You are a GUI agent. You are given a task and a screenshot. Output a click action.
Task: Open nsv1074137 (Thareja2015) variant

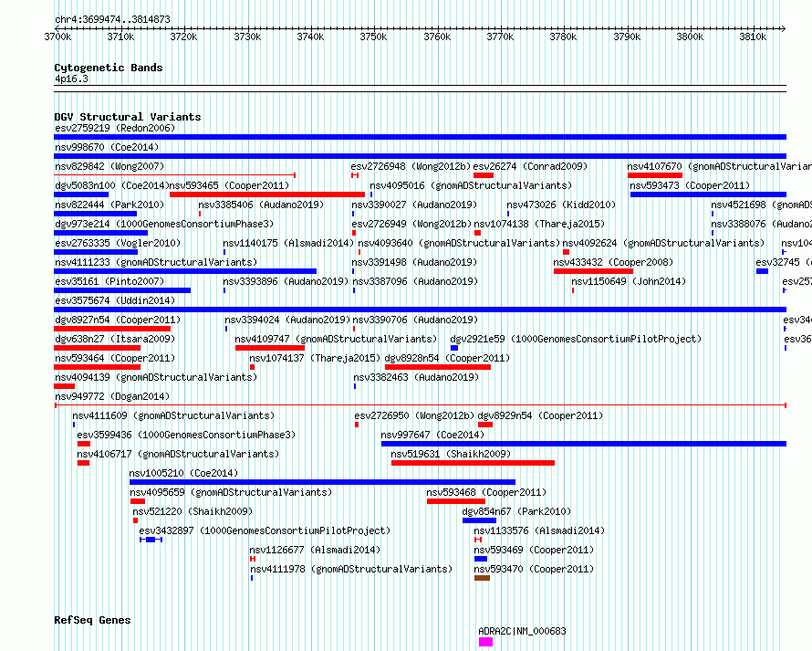click(x=315, y=358)
